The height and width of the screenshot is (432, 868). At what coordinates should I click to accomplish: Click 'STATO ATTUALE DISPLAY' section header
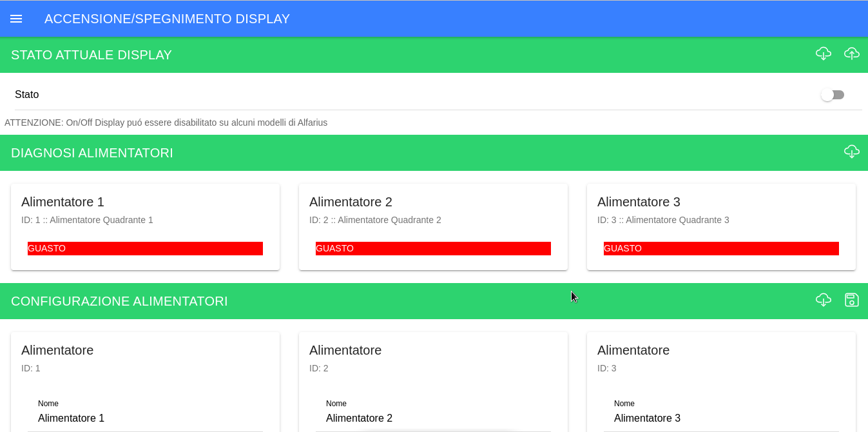pos(92,55)
